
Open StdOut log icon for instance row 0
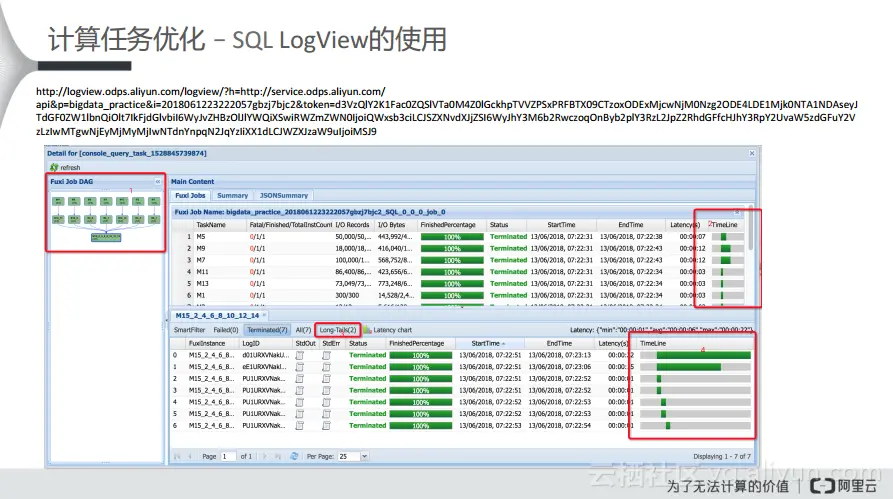[x=300, y=355]
